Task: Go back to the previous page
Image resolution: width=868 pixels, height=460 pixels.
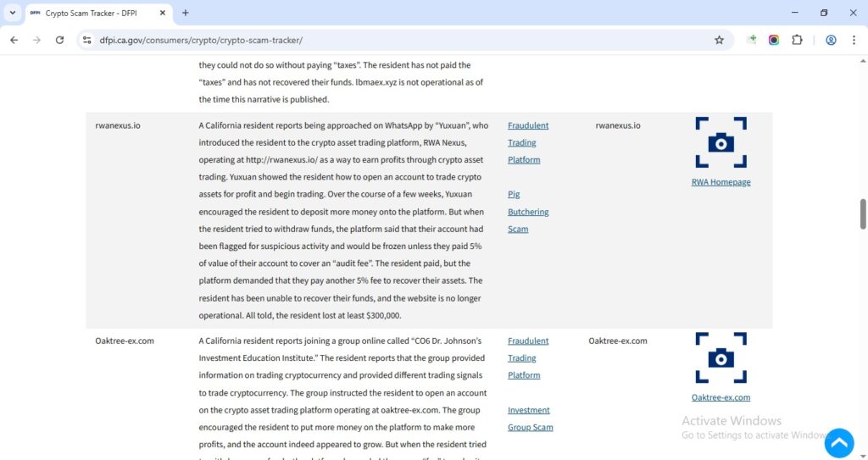Action: [14, 40]
